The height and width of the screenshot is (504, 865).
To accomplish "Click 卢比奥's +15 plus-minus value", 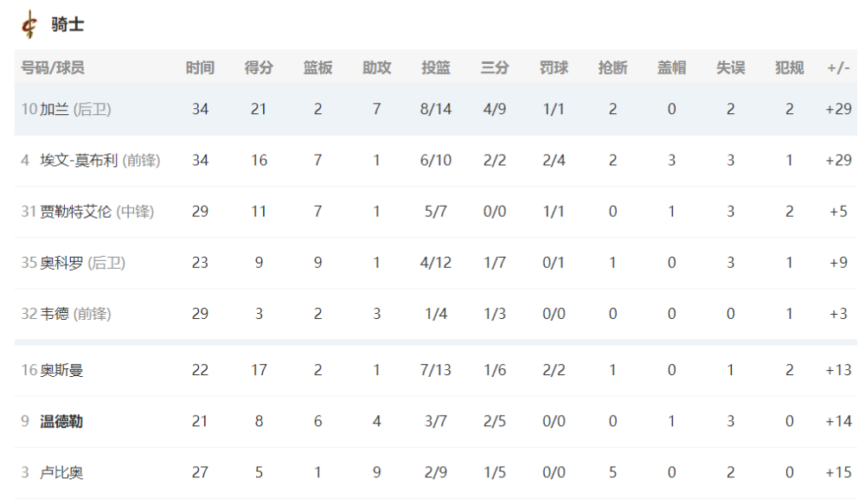I will point(838,473).
